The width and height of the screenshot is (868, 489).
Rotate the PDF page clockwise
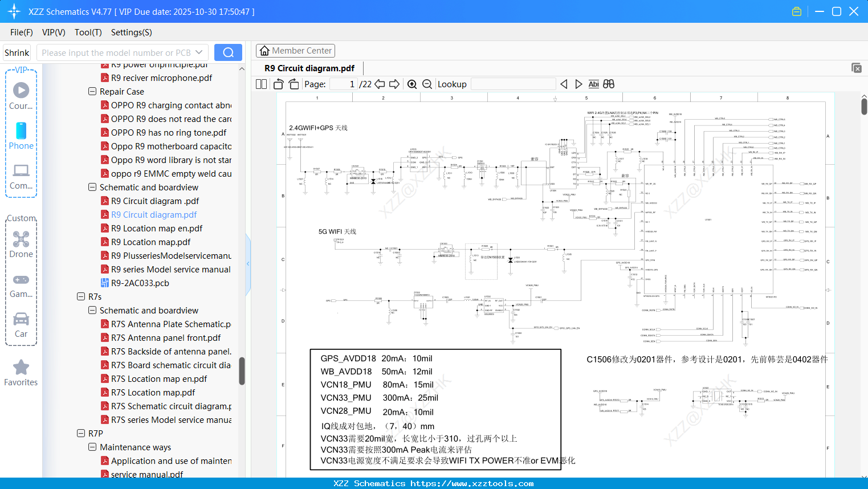pyautogui.click(x=293, y=84)
